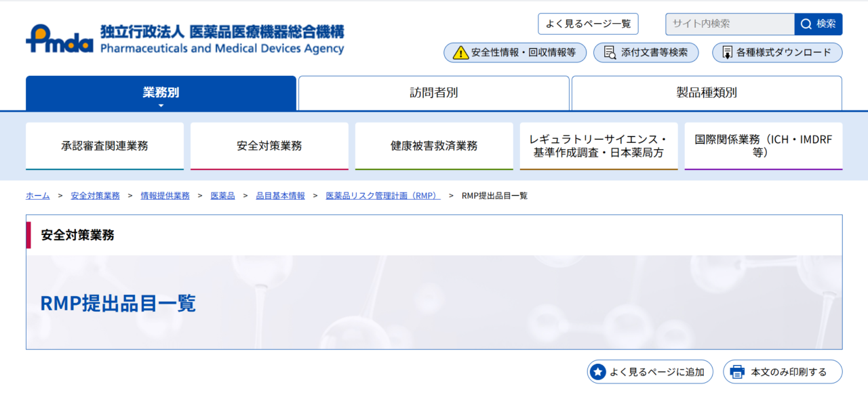Click the printer icon on 本文のみ印刷する
The height and width of the screenshot is (395, 868).
(737, 371)
